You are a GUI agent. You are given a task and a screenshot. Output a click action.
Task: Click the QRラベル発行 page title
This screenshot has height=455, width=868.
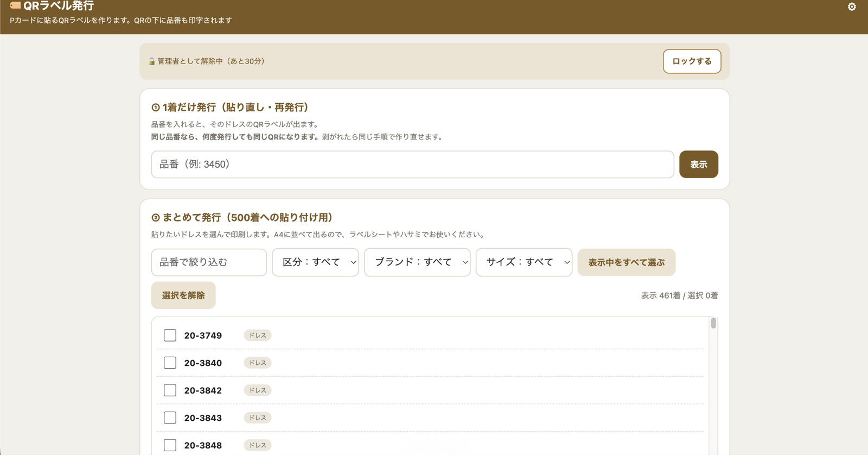coord(59,5)
